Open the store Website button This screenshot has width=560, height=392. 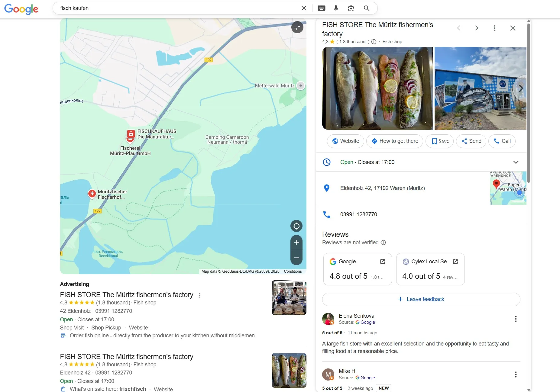[345, 141]
